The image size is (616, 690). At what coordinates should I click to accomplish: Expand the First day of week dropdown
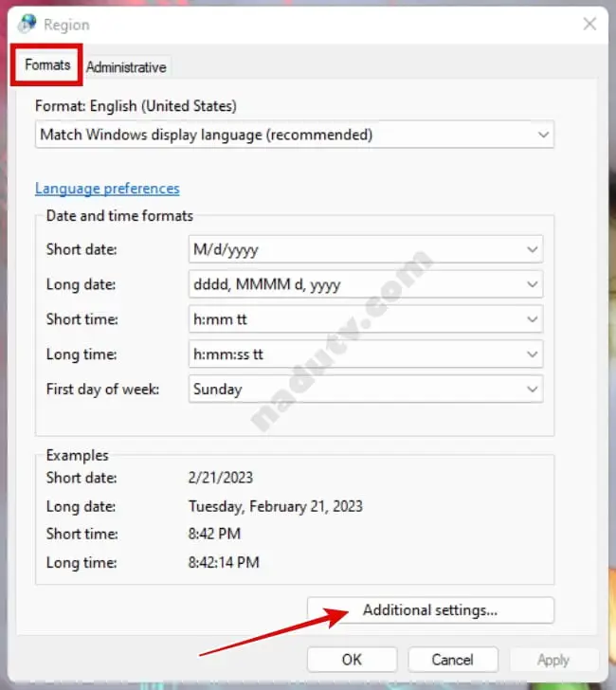[x=366, y=389]
